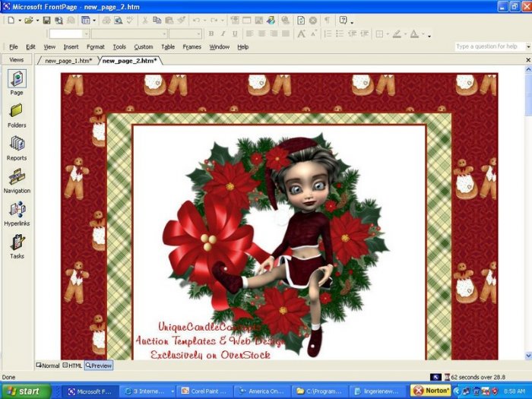Open the Frames menu
This screenshot has width=532, height=399.
pyautogui.click(x=192, y=47)
